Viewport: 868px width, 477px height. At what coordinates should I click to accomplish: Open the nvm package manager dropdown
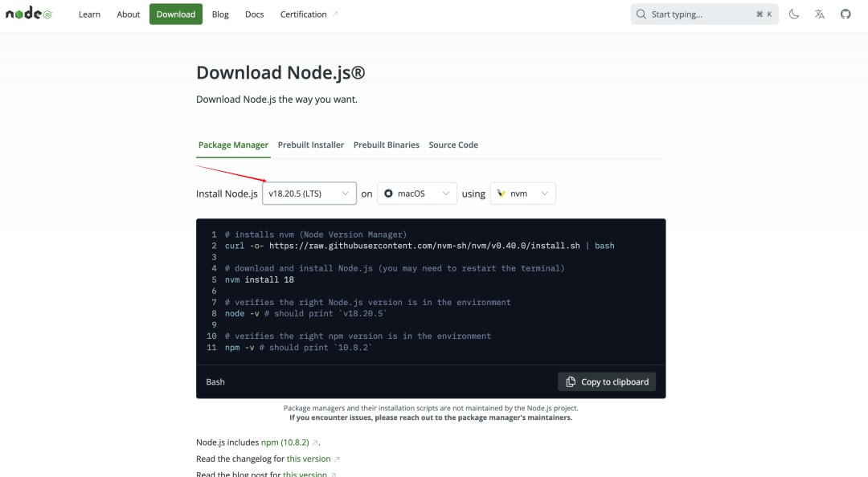coord(523,194)
